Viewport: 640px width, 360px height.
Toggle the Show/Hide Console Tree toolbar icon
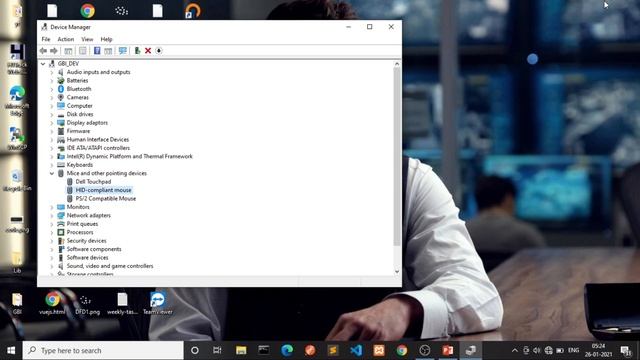pyautogui.click(x=68, y=51)
